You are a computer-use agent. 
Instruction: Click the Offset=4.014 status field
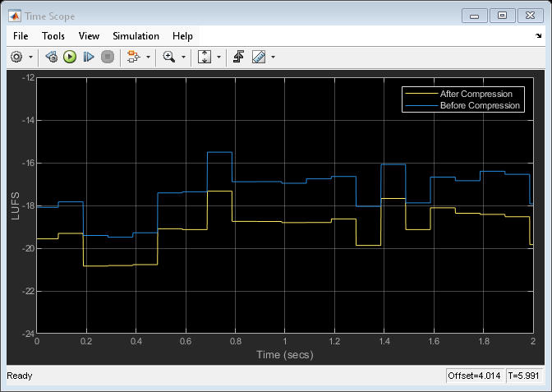(x=474, y=376)
